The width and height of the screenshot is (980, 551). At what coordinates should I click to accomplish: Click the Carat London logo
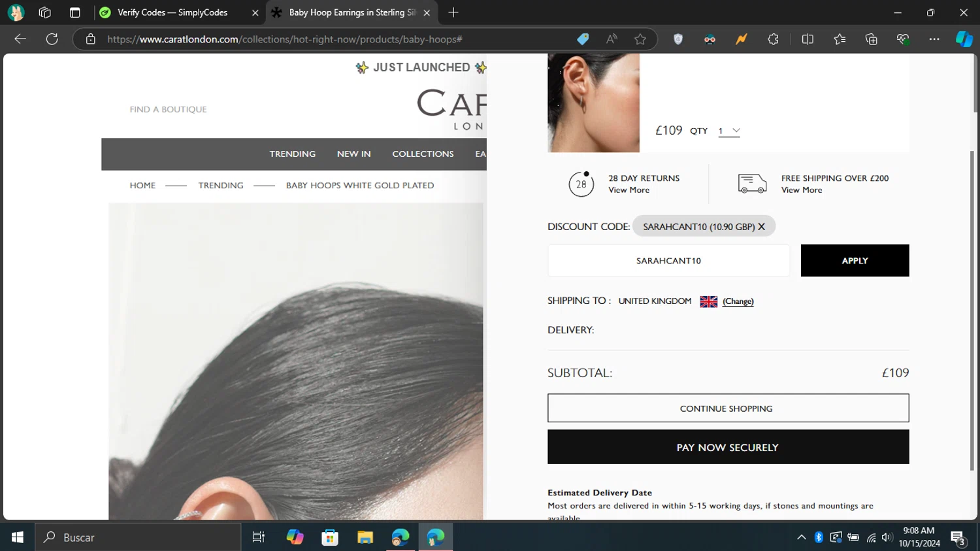[x=451, y=109]
